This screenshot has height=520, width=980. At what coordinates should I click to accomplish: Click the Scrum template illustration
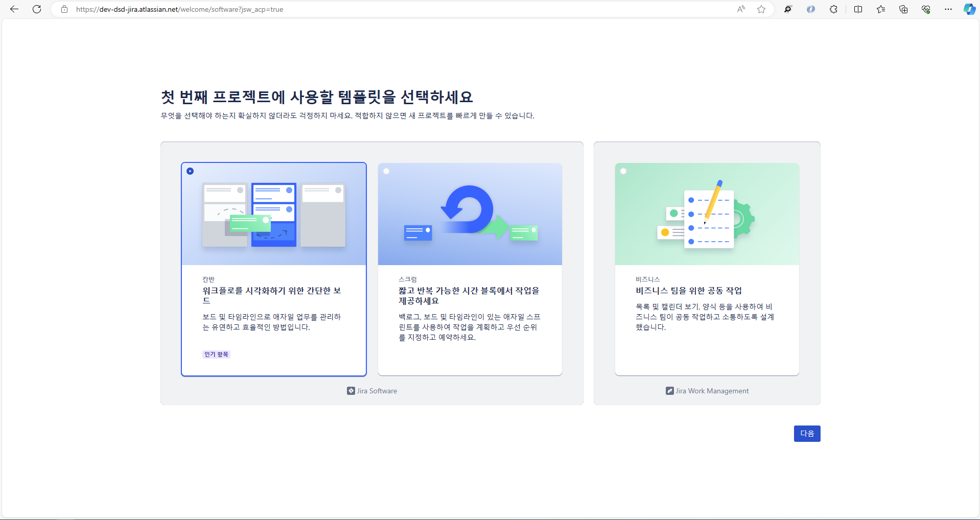pyautogui.click(x=470, y=215)
